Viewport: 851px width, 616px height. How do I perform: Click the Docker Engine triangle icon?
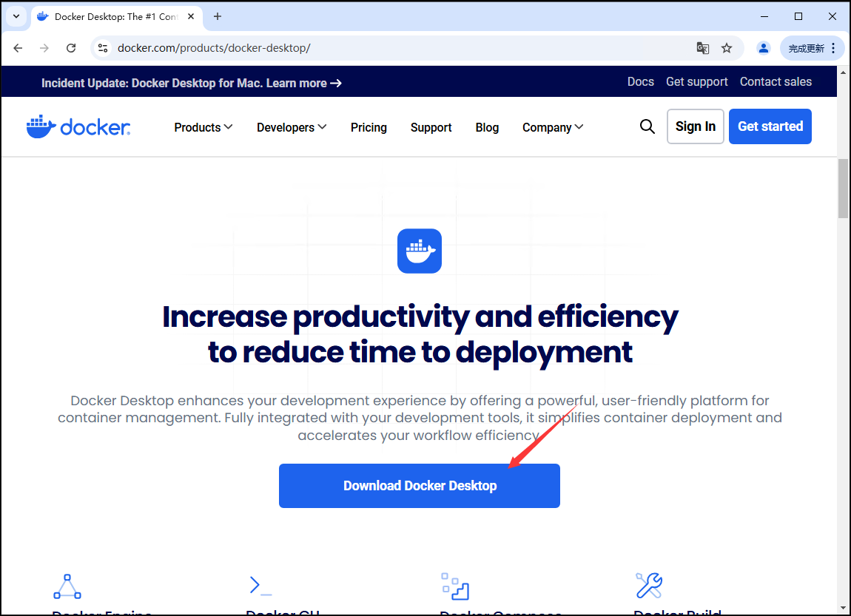67,586
